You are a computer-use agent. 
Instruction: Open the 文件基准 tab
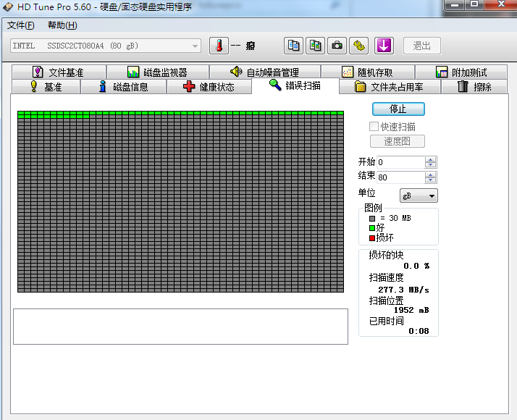pyautogui.click(x=59, y=72)
